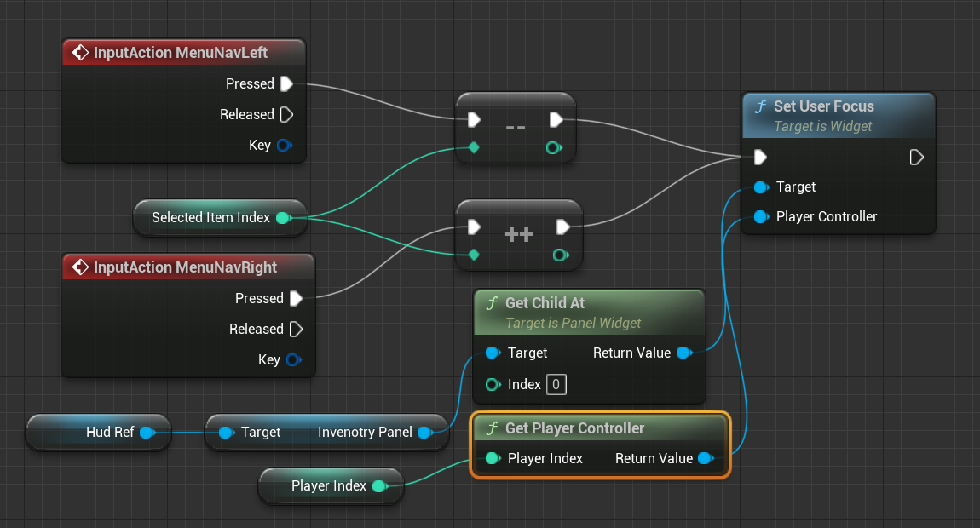980x528 pixels.
Task: Click diamond reference input pin of decrement node
Action: tap(474, 147)
